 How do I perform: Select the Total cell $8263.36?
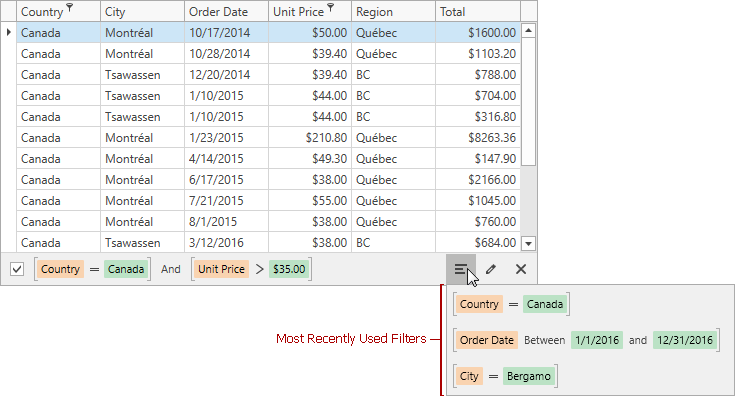pos(478,138)
